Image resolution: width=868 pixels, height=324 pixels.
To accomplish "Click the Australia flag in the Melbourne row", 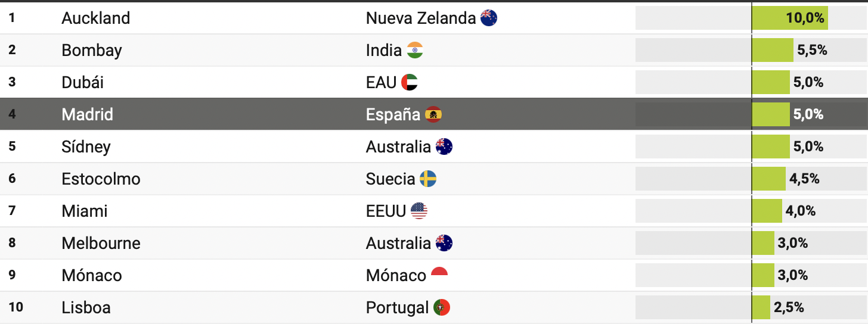I will coord(444,243).
